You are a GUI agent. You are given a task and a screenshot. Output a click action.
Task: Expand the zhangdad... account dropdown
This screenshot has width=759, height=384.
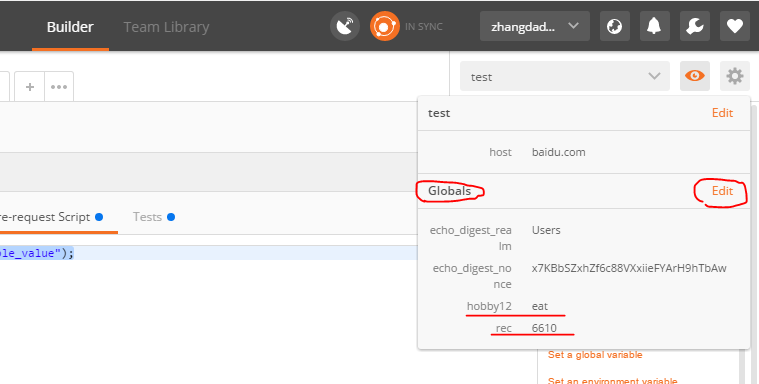pyautogui.click(x=534, y=26)
